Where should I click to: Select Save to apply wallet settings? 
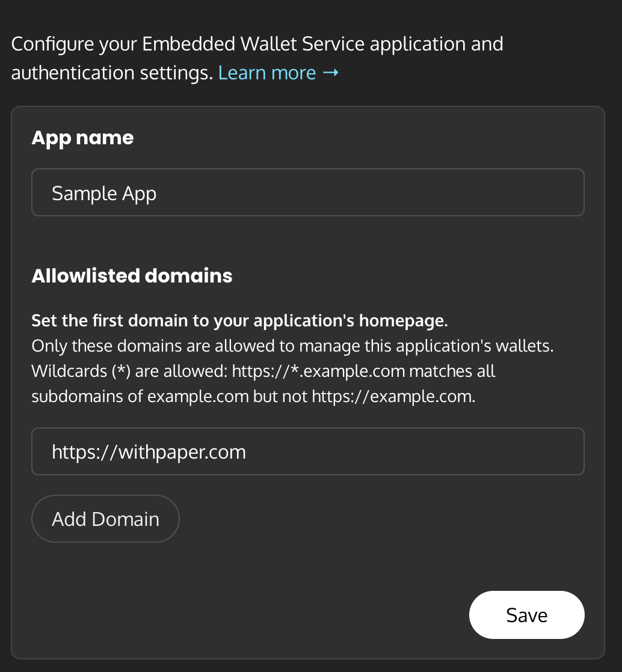[x=526, y=615]
